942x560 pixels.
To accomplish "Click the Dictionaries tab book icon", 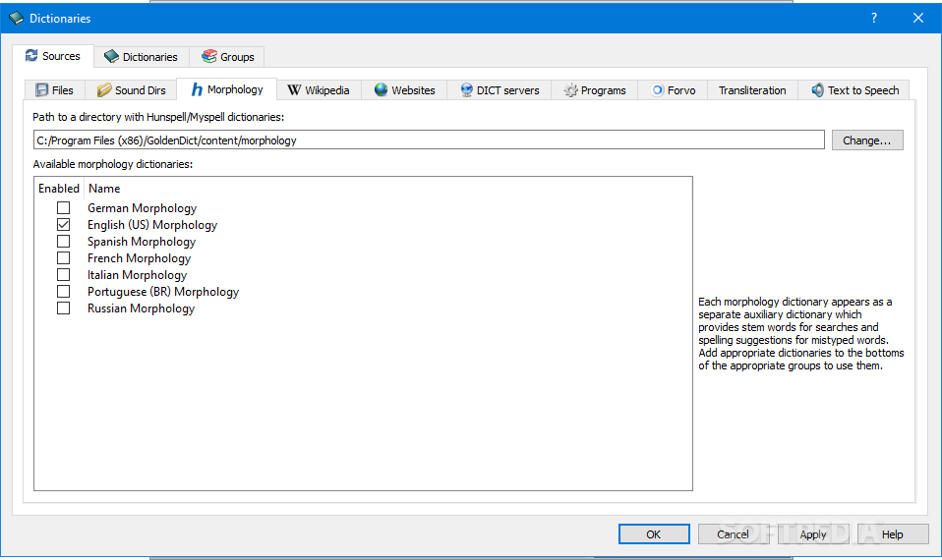I will [x=111, y=56].
